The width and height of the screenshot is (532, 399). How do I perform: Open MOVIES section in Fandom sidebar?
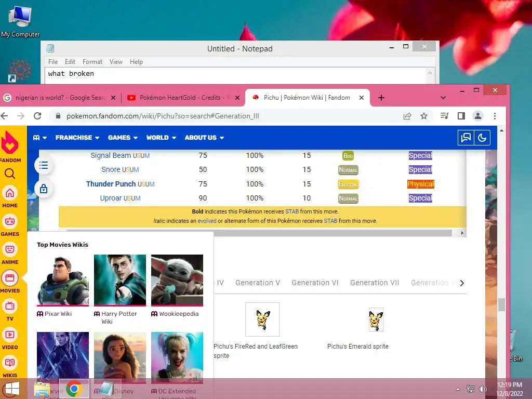[10, 282]
